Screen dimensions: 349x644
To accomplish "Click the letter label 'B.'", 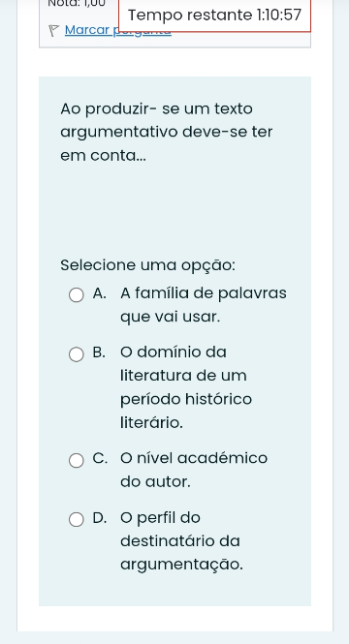I will point(99,353).
